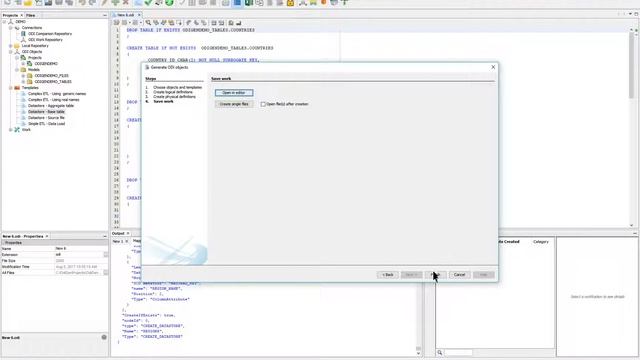Click the round help icon below Properties panel
This screenshot has width=640, height=360.
104,337
